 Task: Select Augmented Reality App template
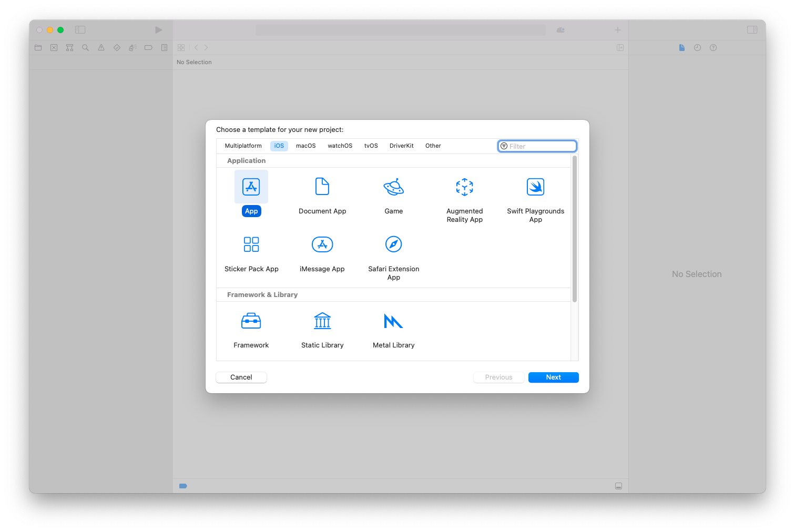(465, 187)
